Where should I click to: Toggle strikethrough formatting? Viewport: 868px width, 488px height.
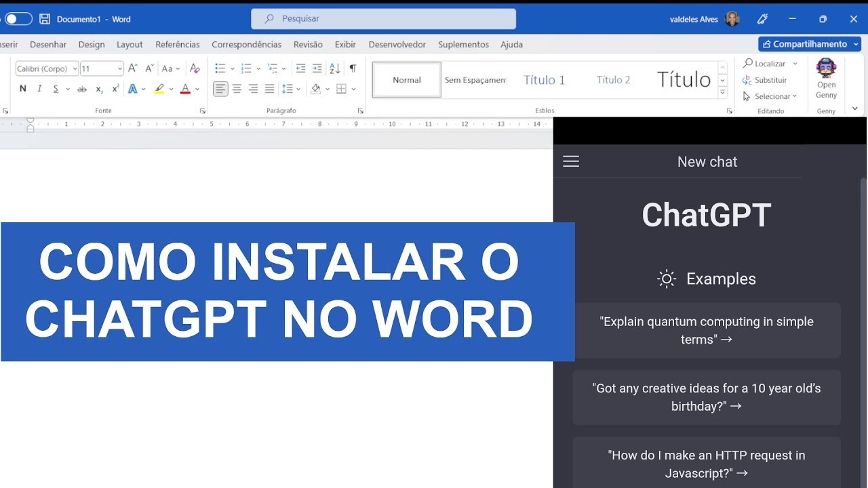82,89
